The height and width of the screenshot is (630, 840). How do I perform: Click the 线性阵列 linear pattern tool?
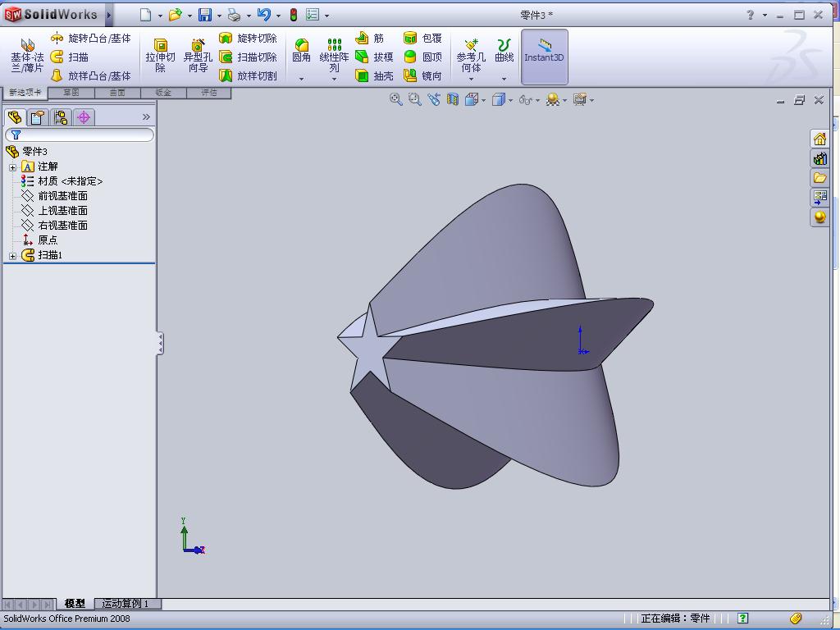335,56
